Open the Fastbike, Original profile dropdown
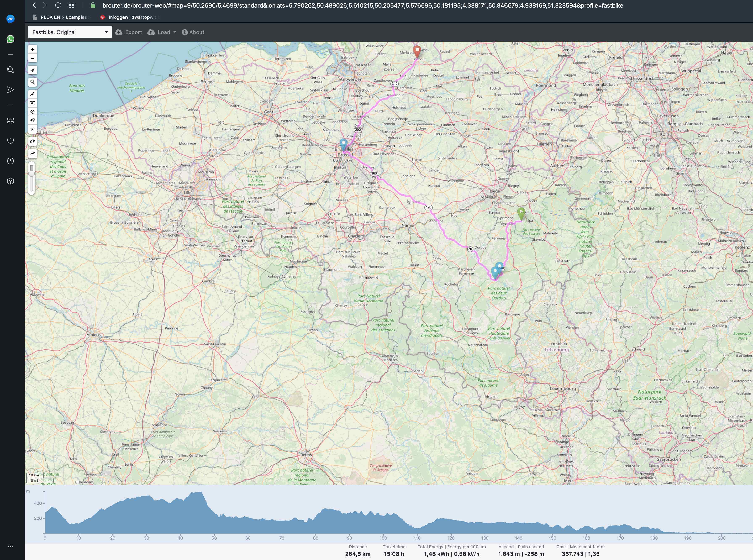The width and height of the screenshot is (753, 560). click(x=70, y=32)
